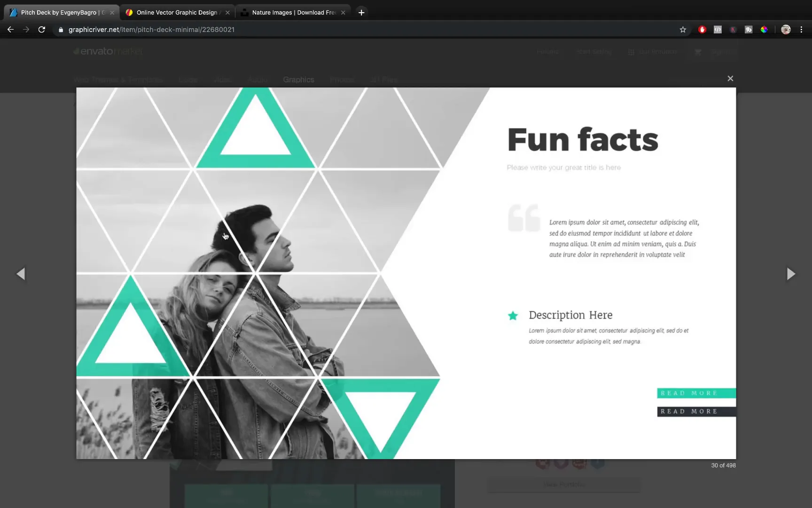Bookmark this page with the star icon
812x508 pixels.
[683, 30]
